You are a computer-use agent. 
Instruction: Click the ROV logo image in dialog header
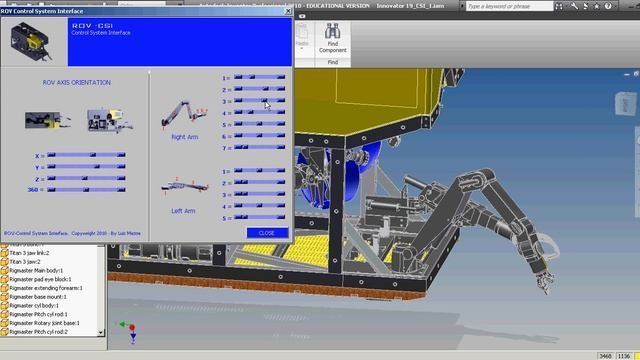[x=32, y=42]
